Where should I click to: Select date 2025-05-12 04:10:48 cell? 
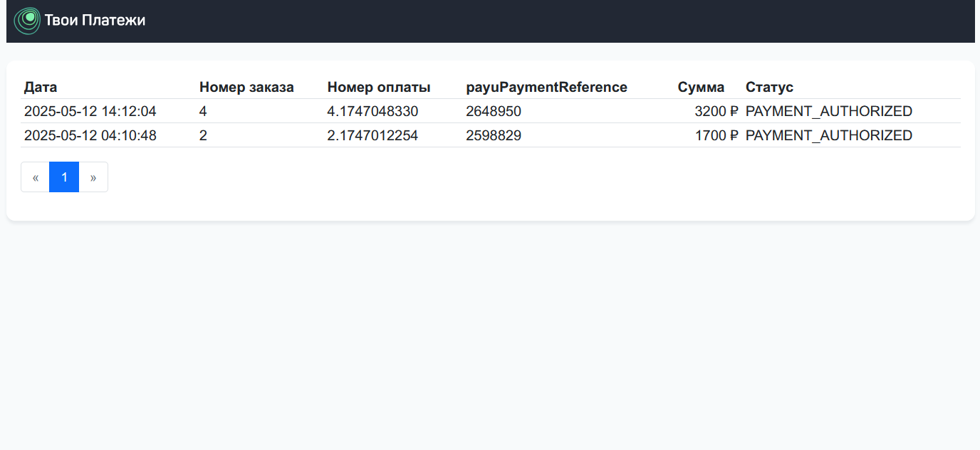[90, 135]
